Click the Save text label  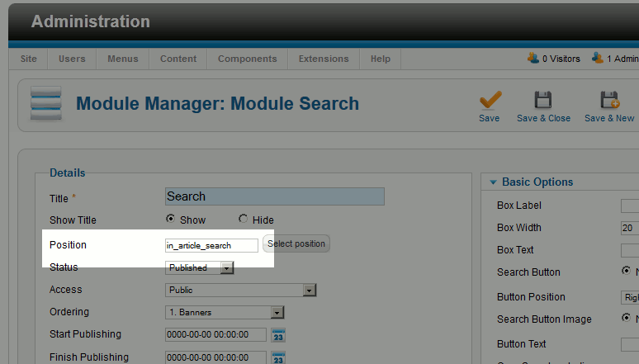(490, 118)
